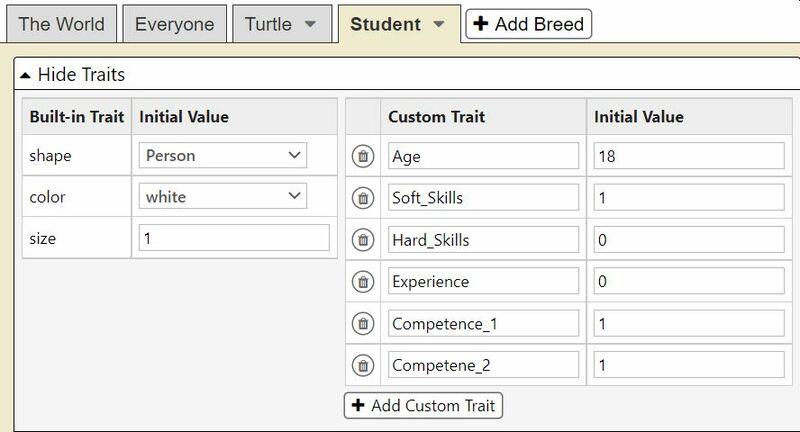Click the Add Breed button
The width and height of the screenshot is (800, 432).
(x=529, y=24)
